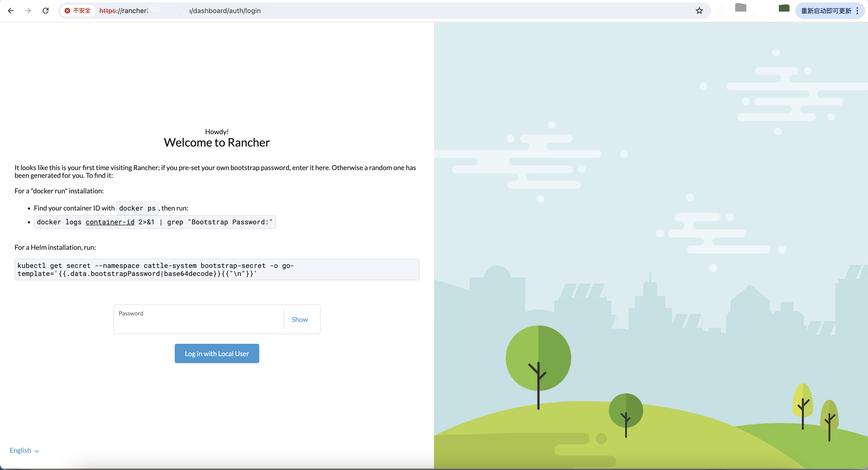Click the address bar URL text
Image resolution: width=868 pixels, height=470 pixels.
[x=225, y=11]
